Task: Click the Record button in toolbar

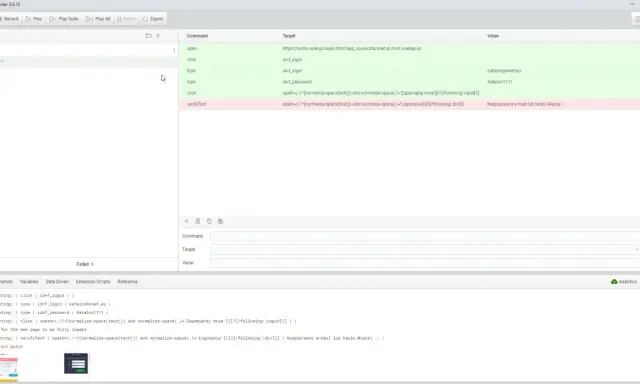Action: 9,19
